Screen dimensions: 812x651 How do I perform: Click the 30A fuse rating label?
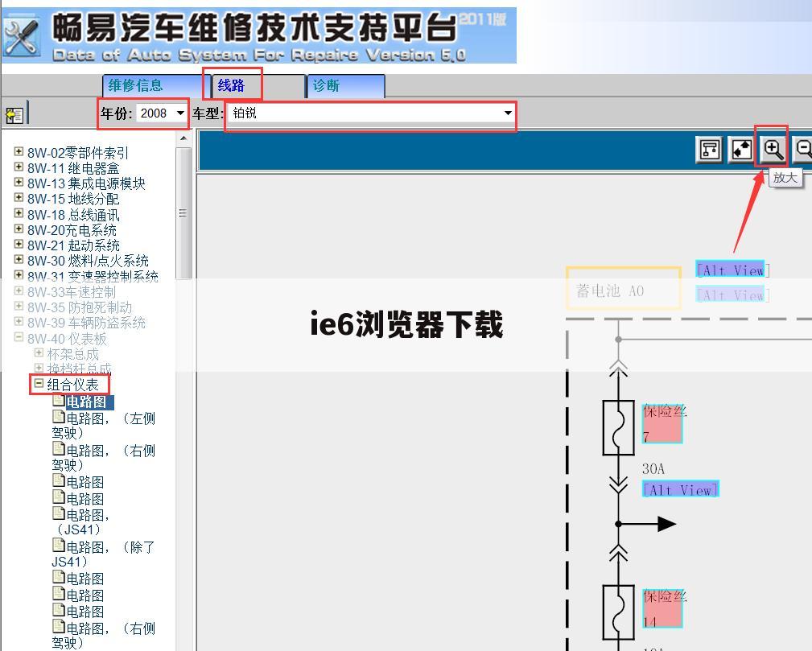pos(653,468)
